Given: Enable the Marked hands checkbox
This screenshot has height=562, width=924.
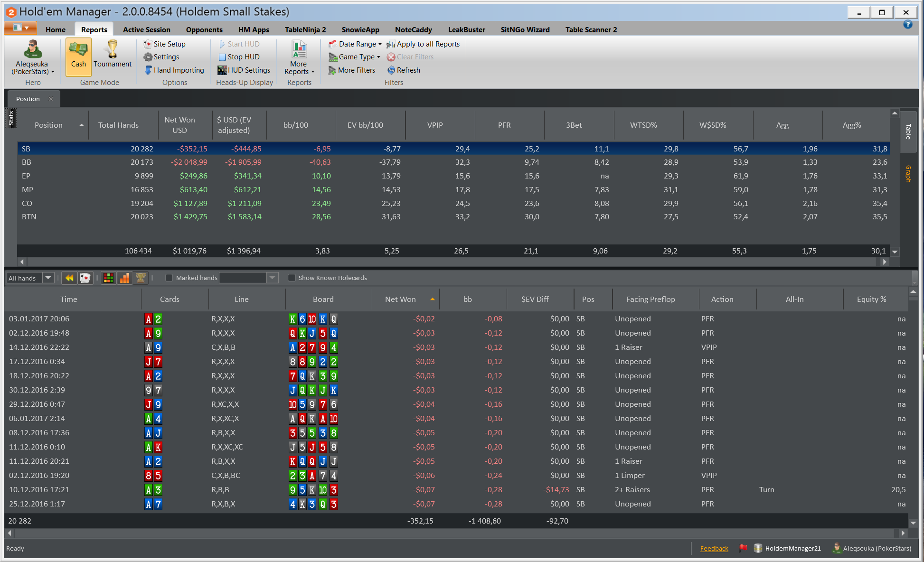Looking at the screenshot, I should click(169, 278).
